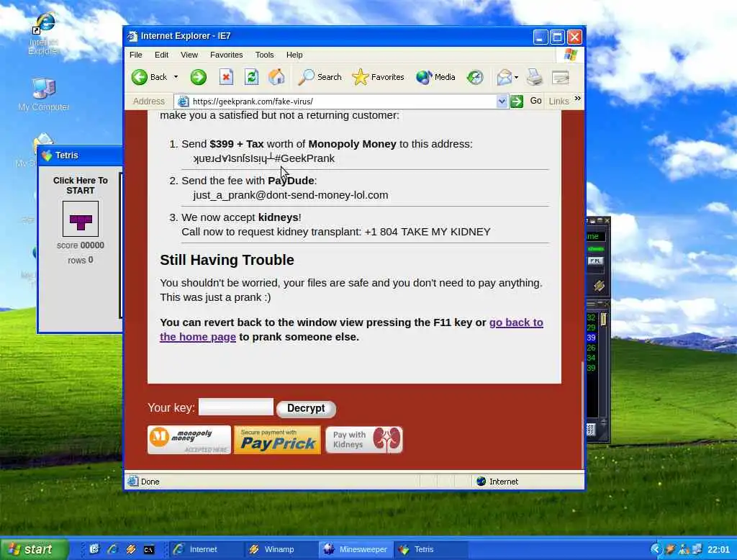Click the Winamp quick launch icon

[x=131, y=549]
